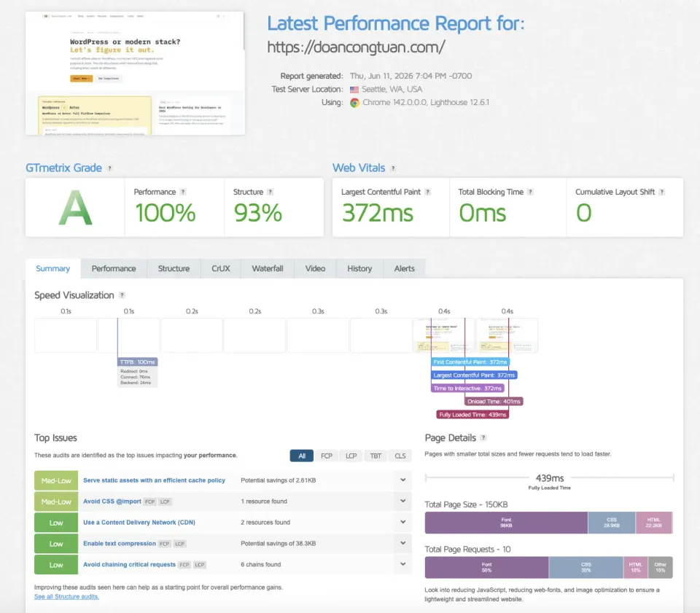Click the Speed Visualization help icon
This screenshot has height=613, width=700.
[x=122, y=295]
